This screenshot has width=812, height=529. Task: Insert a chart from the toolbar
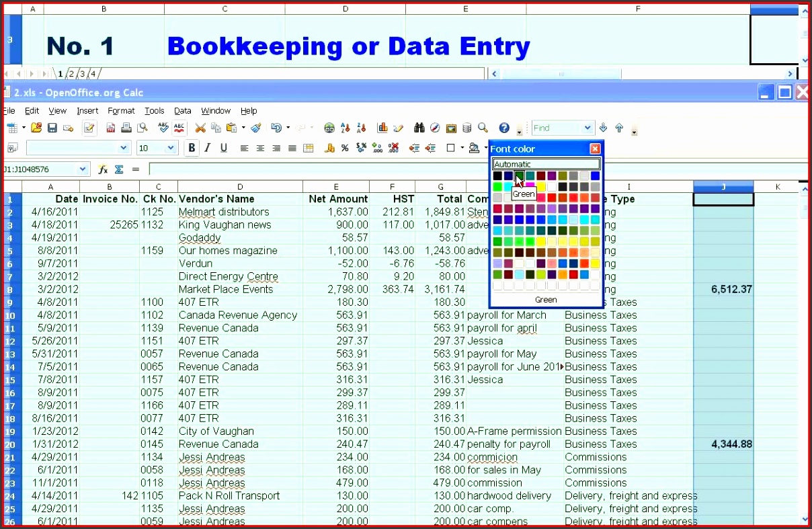point(382,128)
